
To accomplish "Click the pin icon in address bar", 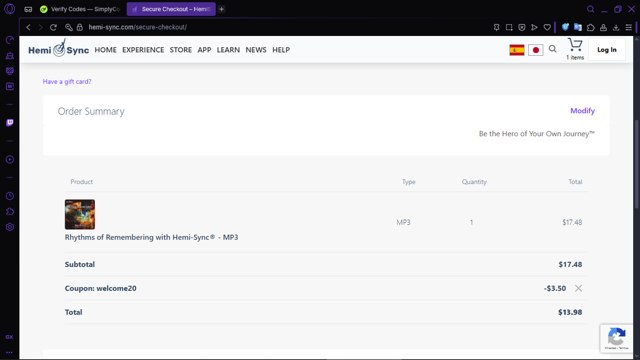I will click(x=496, y=27).
